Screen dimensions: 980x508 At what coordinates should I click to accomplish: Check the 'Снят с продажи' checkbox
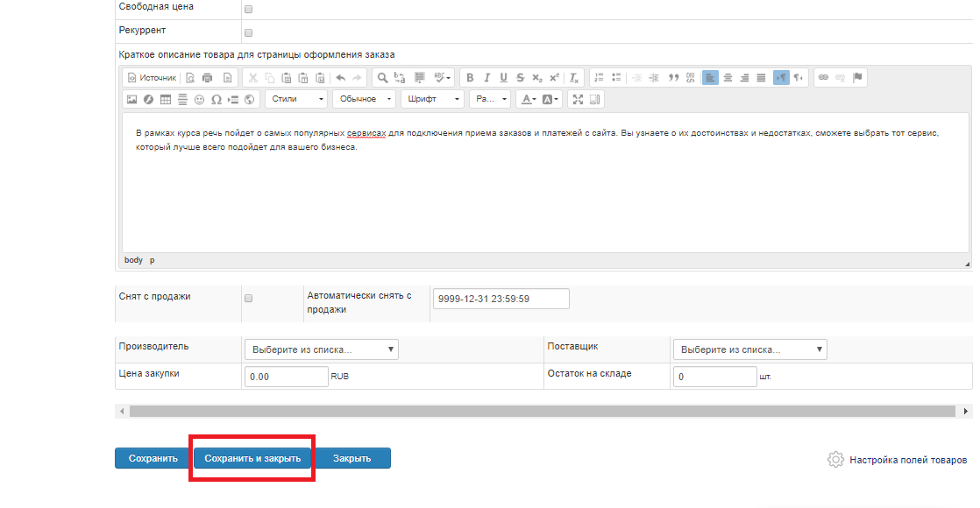pos(248,298)
